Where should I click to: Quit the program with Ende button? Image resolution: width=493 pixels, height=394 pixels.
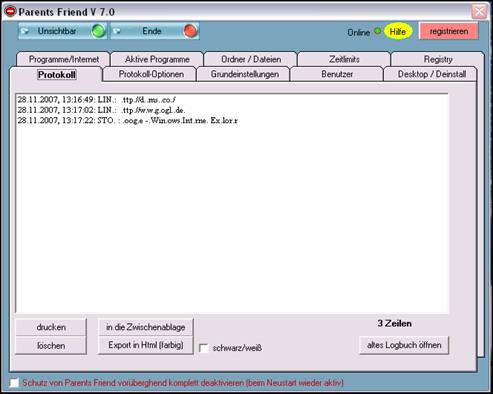[x=155, y=31]
